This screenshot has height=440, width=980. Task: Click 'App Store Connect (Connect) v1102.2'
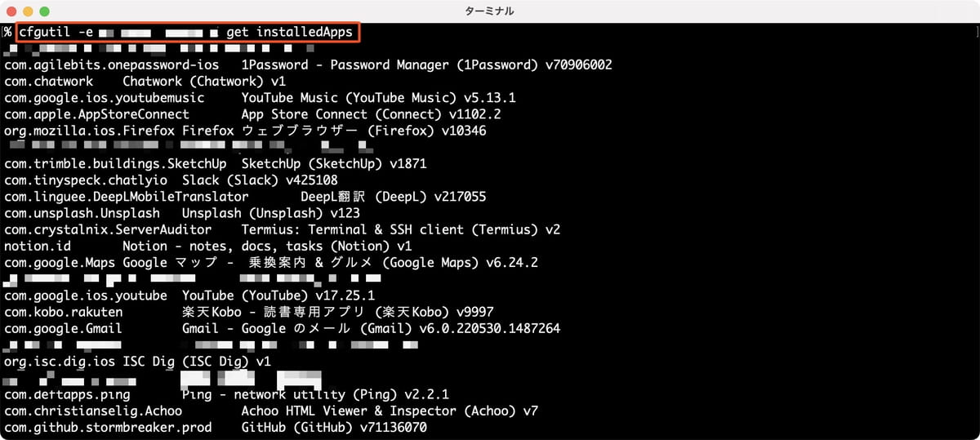(371, 114)
